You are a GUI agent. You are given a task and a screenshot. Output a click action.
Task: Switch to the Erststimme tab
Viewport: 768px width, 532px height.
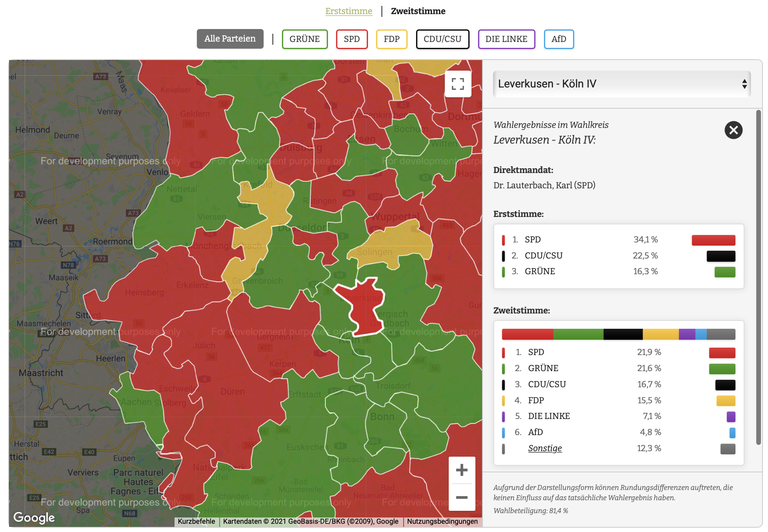point(348,11)
